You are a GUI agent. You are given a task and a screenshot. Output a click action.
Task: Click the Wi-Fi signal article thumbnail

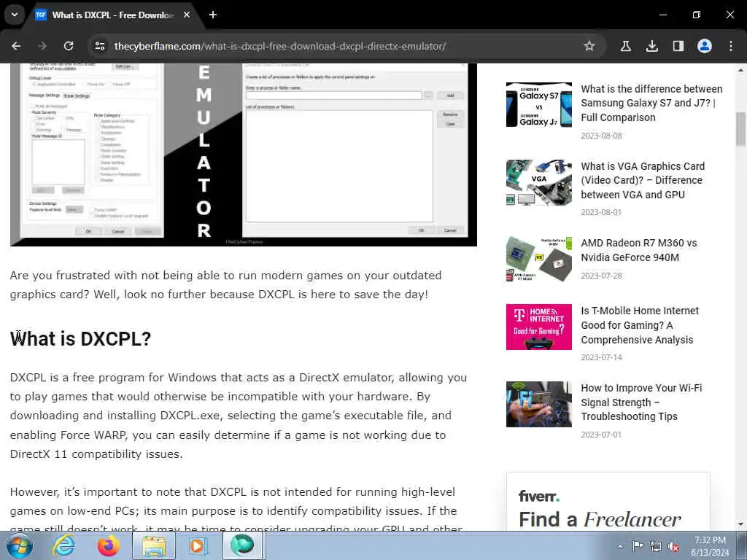539,404
